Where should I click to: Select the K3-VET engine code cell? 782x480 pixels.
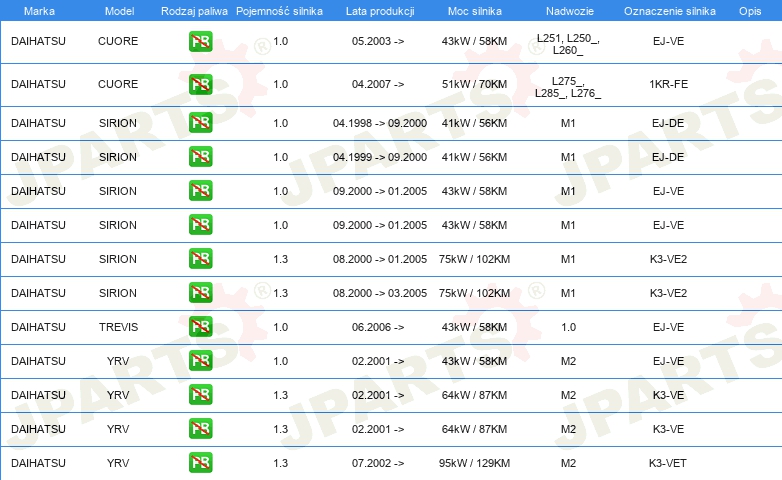pos(668,463)
